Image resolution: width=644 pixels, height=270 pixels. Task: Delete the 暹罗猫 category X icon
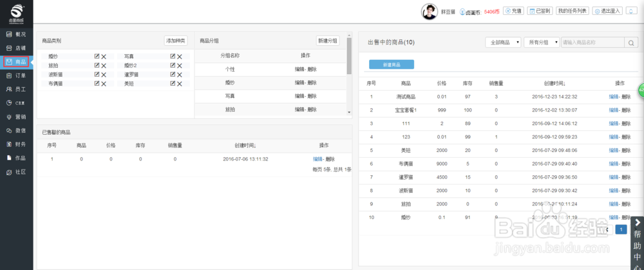(180, 75)
